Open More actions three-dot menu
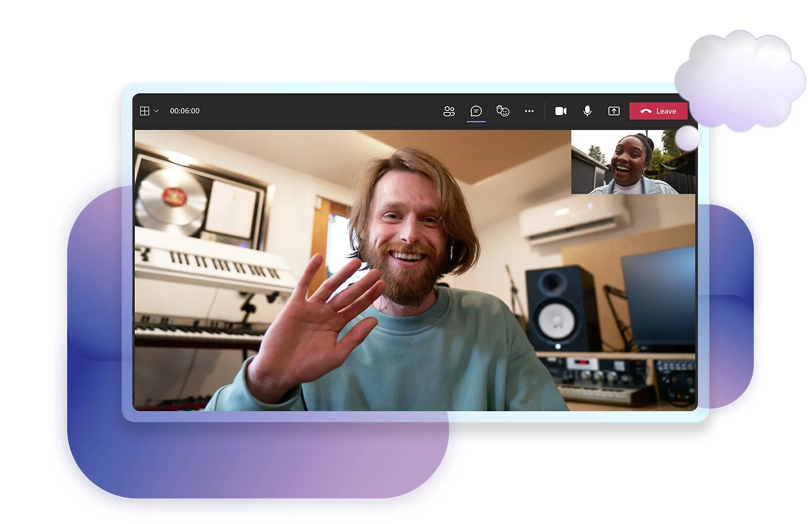This screenshot has height=524, width=812. click(x=529, y=111)
